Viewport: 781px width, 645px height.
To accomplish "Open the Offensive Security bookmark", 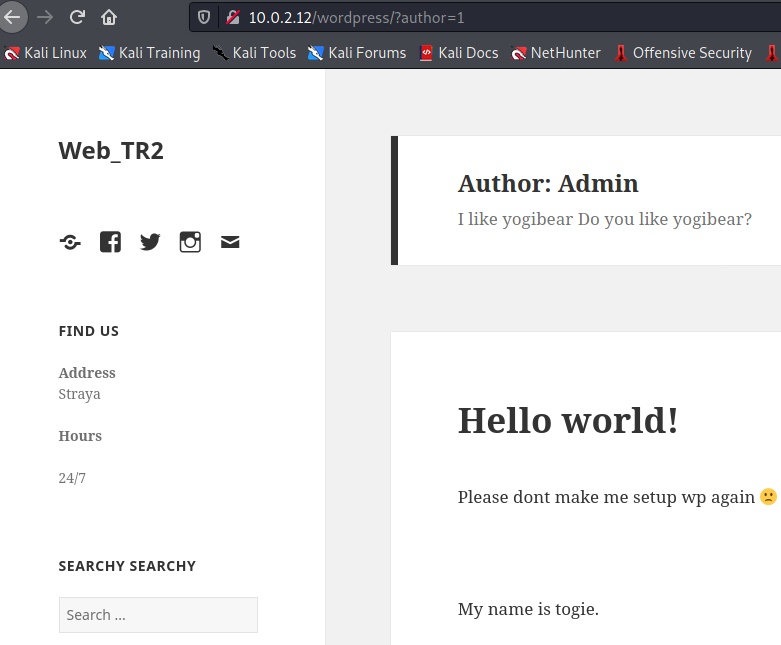I will click(x=683, y=53).
